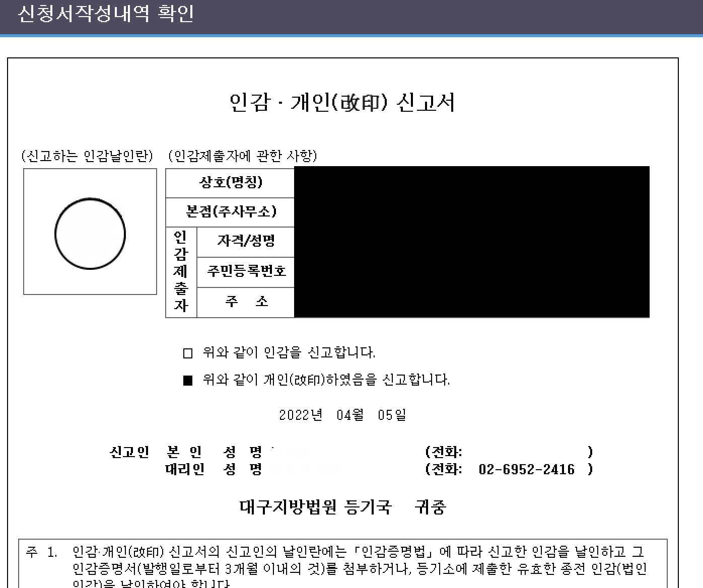This screenshot has width=703, height=588.
Task: Uncheck the 개인(改印)하였음을 신고합니다 checkbox
Action: pos(189,381)
